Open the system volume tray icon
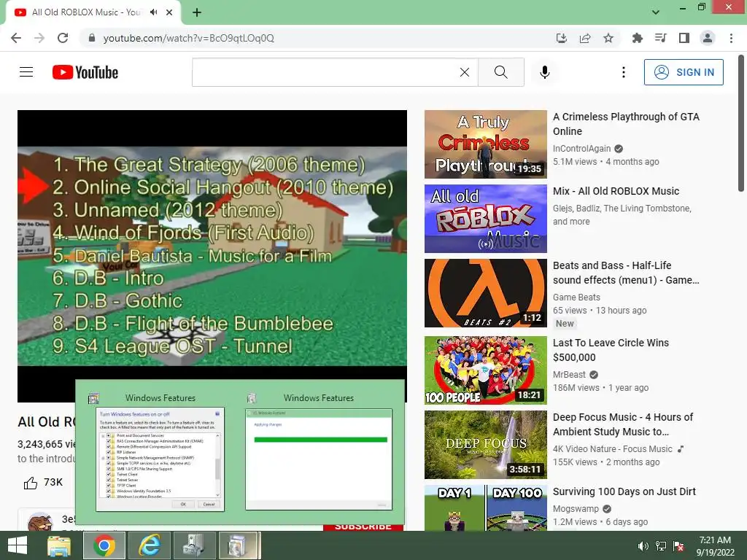Screen dimensions: 747x560 coord(643,546)
